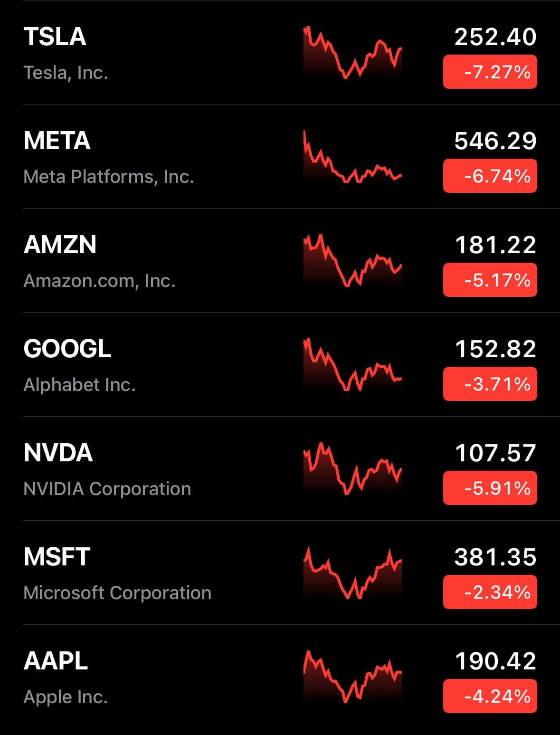The image size is (560, 735).
Task: Open the NVDA sparkline chart
Action: (x=352, y=468)
